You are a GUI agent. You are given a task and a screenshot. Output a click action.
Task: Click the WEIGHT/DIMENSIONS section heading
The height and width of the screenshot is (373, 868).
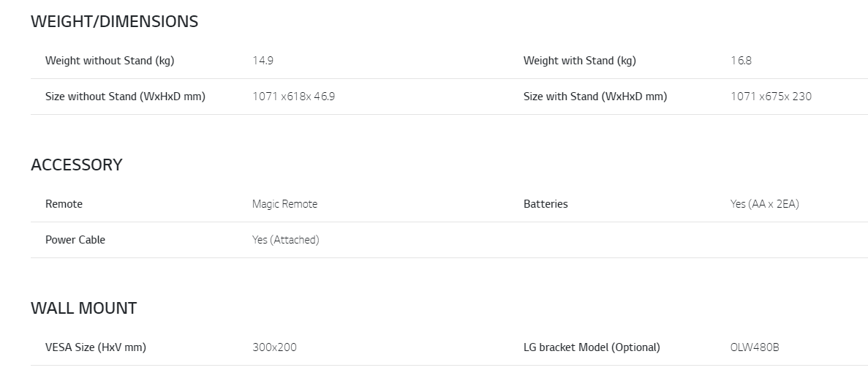(x=115, y=22)
